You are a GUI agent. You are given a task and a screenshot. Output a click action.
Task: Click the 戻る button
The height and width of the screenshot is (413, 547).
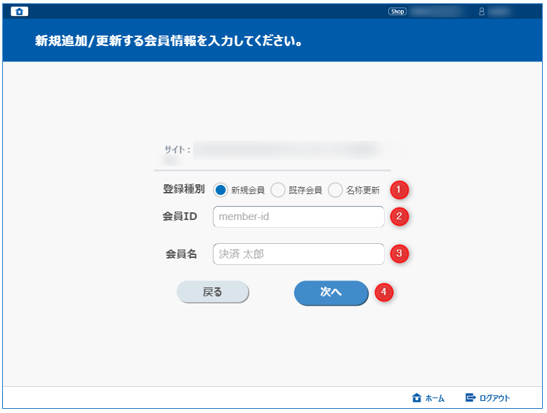point(213,292)
